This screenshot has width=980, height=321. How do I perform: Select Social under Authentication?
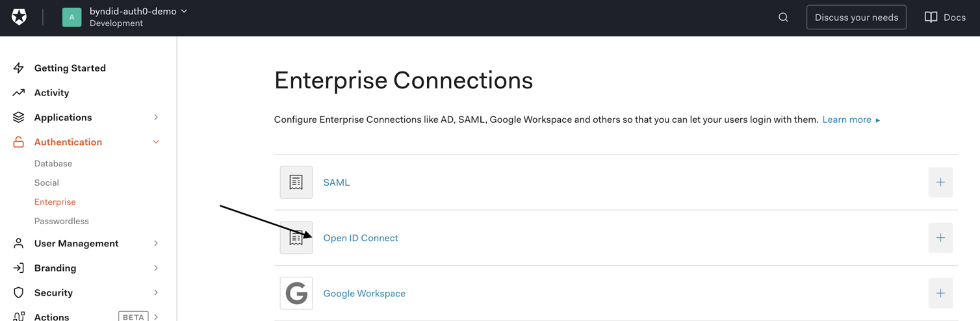click(47, 183)
